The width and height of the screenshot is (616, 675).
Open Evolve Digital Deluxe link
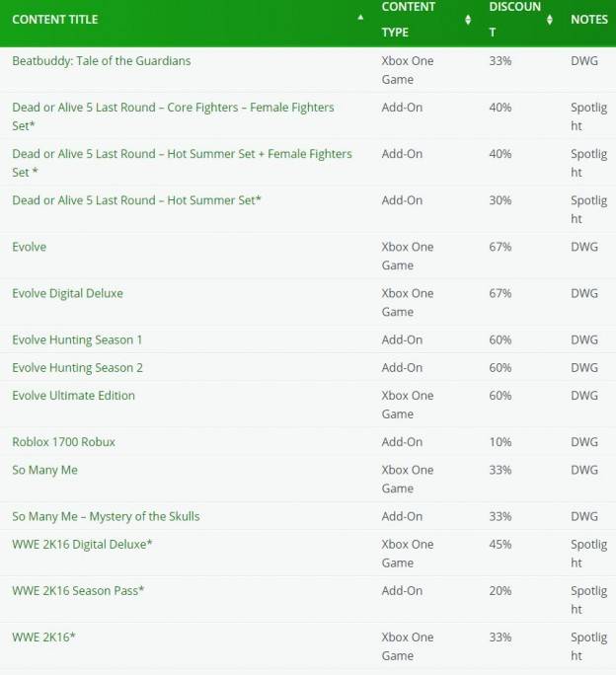pyautogui.click(x=68, y=293)
